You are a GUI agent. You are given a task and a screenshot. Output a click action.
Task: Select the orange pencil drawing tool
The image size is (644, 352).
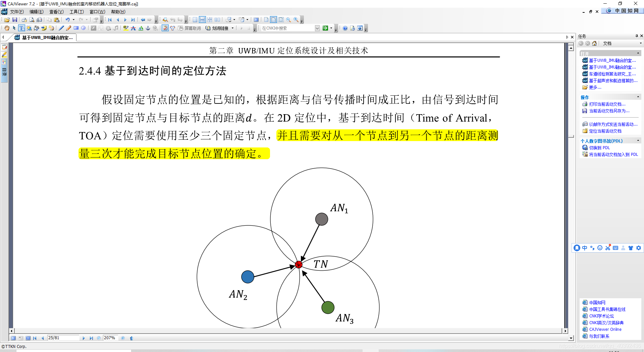[68, 28]
